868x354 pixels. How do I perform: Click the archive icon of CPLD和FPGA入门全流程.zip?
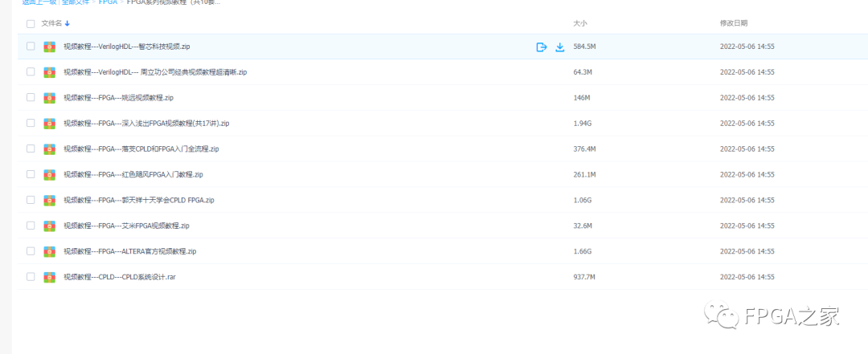50,149
